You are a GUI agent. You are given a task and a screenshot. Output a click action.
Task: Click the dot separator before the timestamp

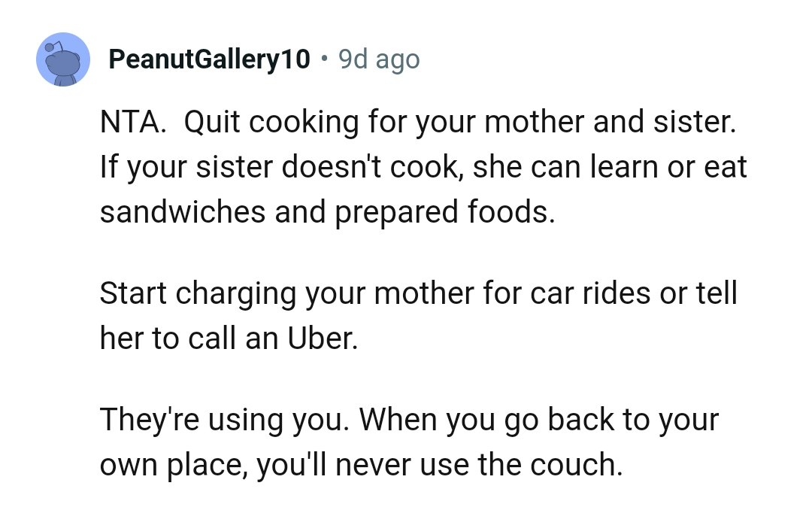point(324,58)
